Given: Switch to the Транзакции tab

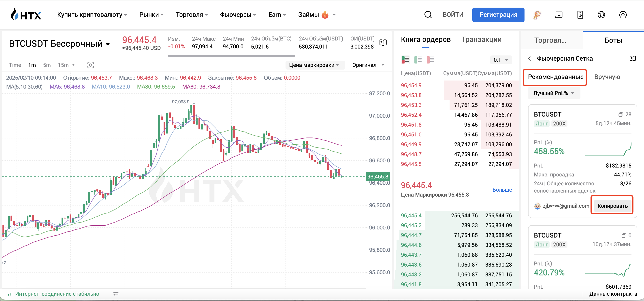Looking at the screenshot, I should point(481,39).
